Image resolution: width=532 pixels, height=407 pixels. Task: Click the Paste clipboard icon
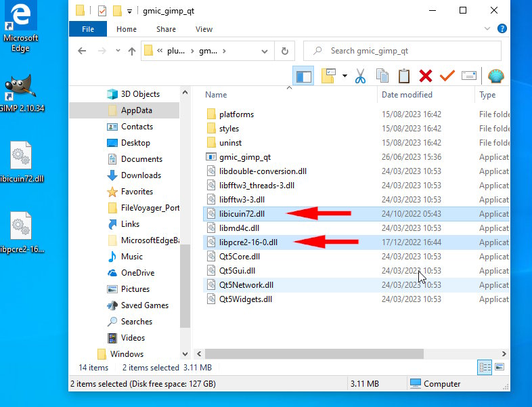tap(404, 76)
